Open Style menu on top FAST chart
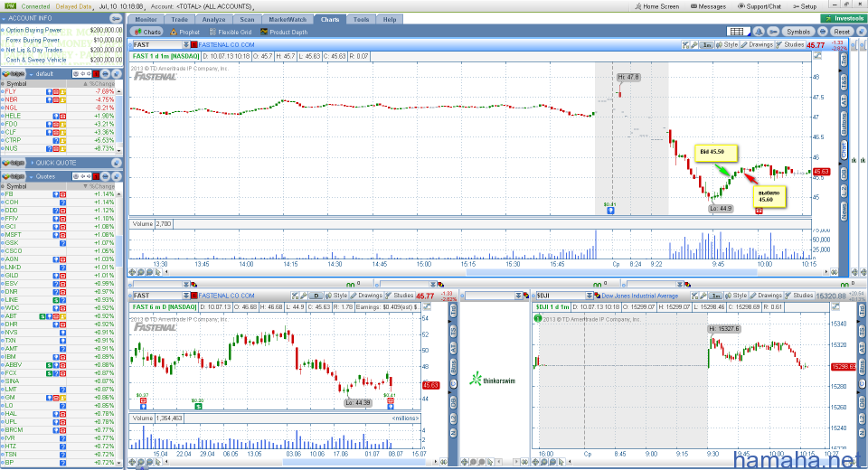The width and height of the screenshot is (868, 470). pyautogui.click(x=727, y=45)
